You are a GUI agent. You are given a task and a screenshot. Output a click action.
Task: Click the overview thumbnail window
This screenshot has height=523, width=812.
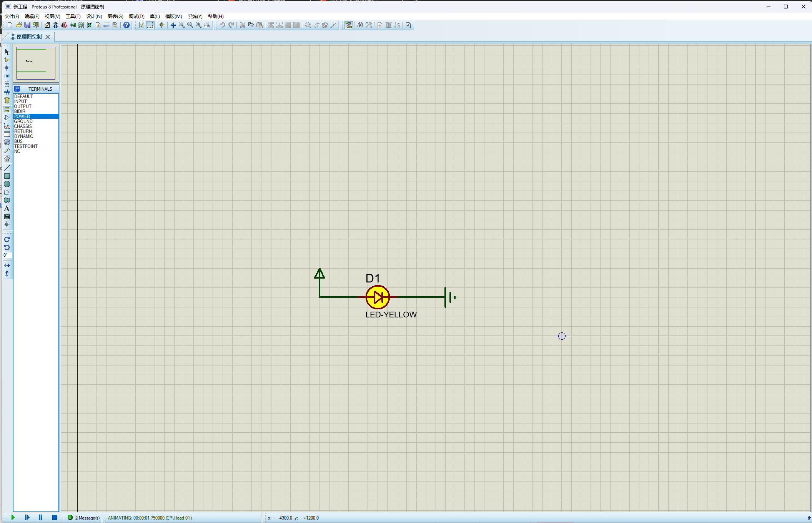[36, 63]
